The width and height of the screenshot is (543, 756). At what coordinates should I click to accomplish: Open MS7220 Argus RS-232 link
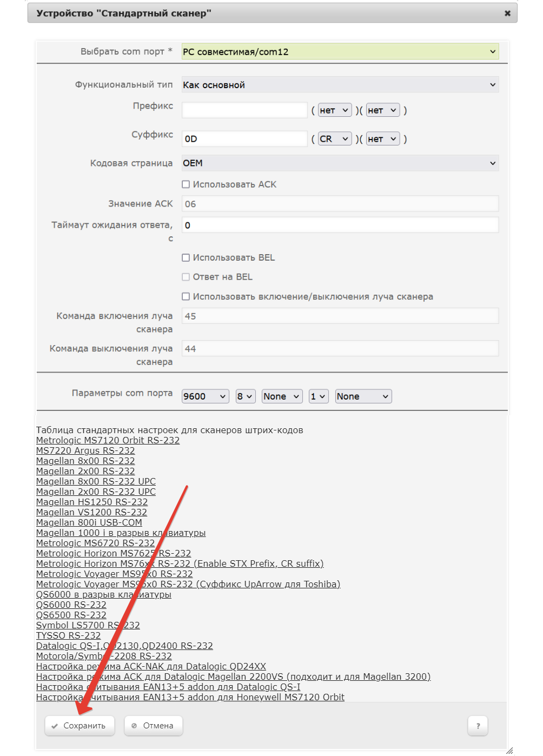[x=85, y=450]
